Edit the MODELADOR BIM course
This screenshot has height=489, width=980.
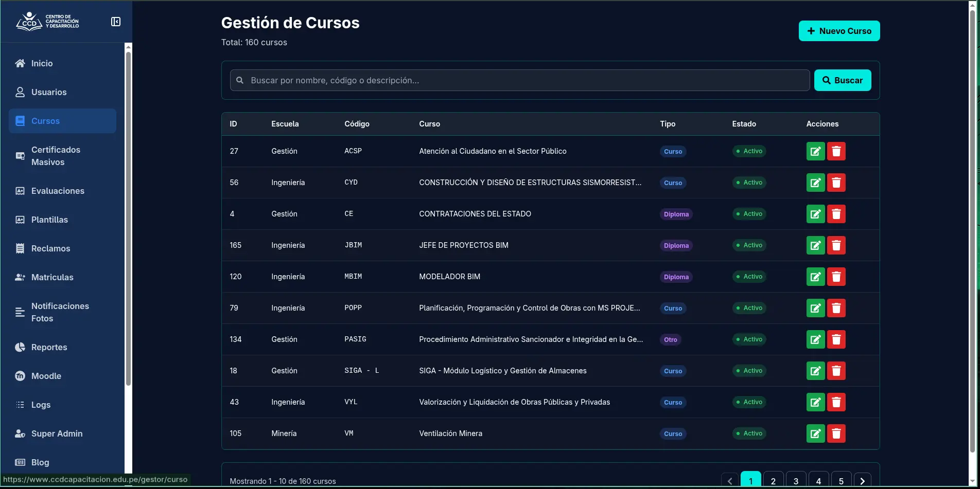click(x=815, y=277)
